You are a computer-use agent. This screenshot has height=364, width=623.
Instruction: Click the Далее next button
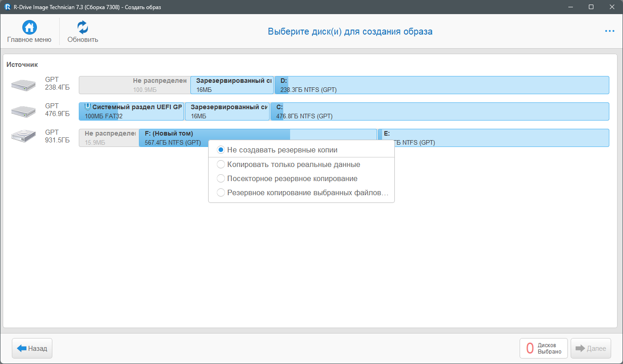click(x=591, y=349)
